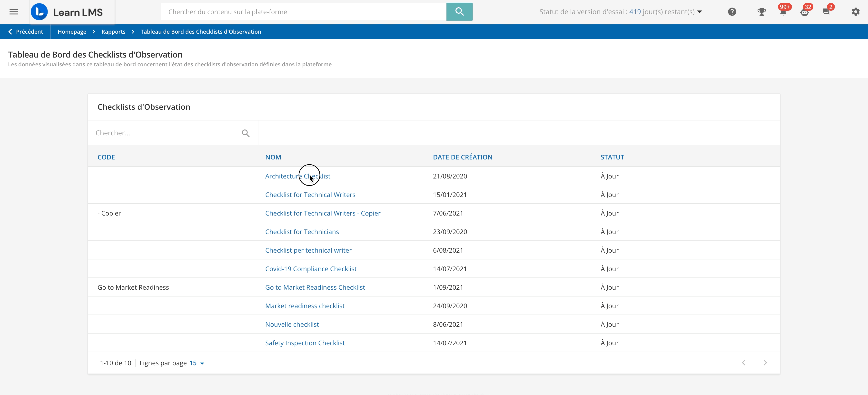
Task: Open the help question mark icon
Action: click(x=732, y=12)
